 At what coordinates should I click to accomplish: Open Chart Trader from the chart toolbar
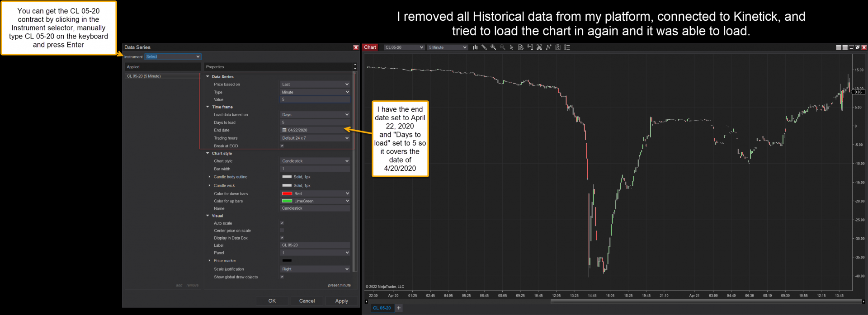point(530,47)
